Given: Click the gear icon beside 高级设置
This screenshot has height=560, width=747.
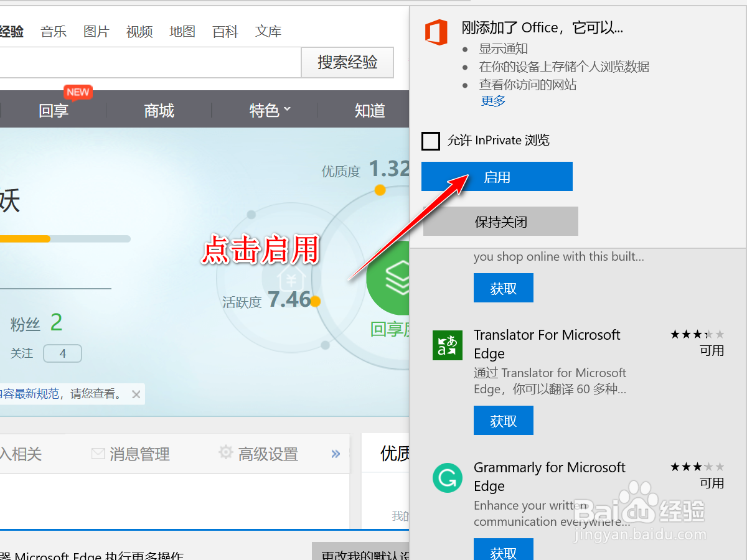Looking at the screenshot, I should [226, 452].
